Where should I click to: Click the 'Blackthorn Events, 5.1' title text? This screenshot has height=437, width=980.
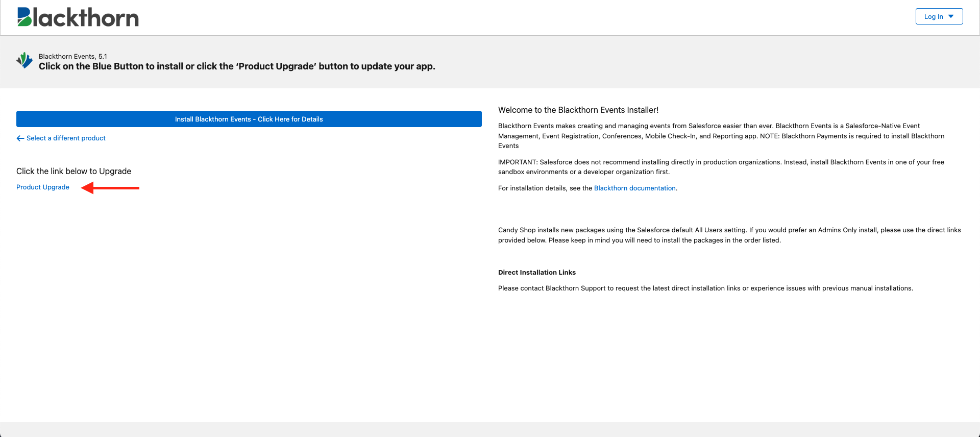coord(73,56)
